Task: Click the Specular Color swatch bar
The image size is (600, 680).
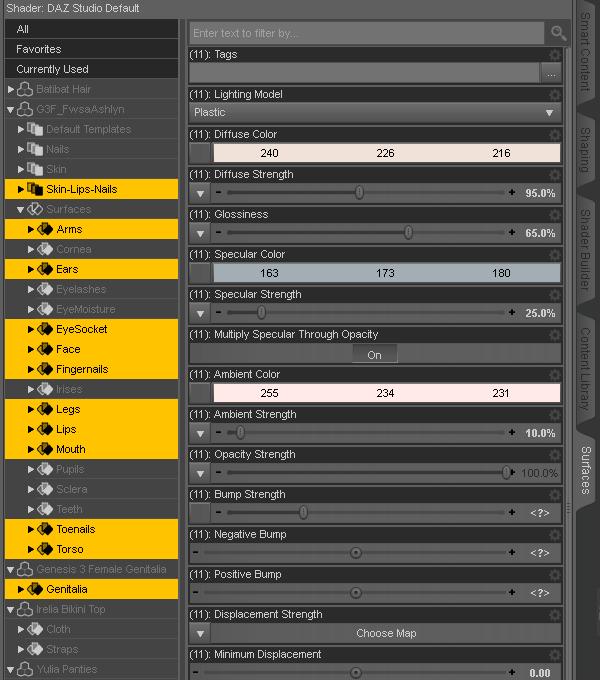Action: [x=387, y=273]
